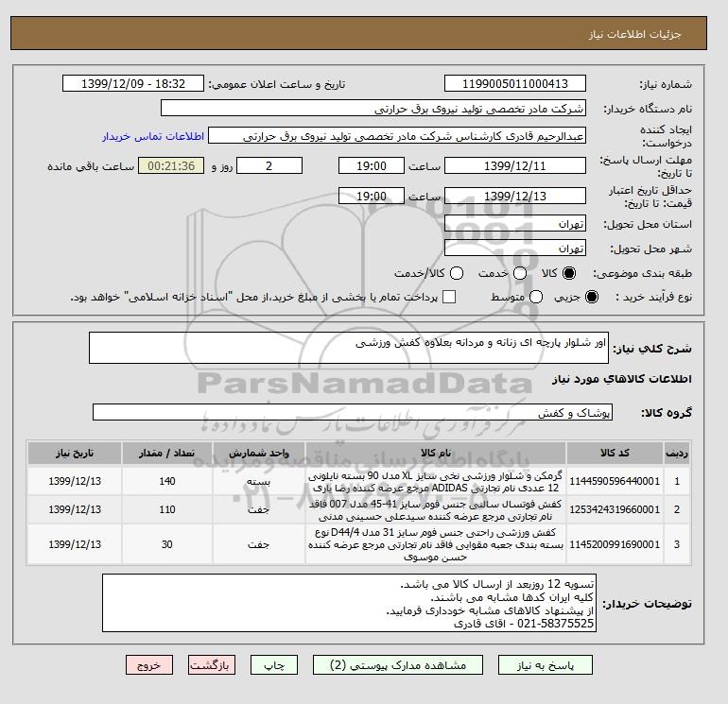The height and width of the screenshot is (704, 728).
Task: Click the بازگشت back button
Action: 211,665
